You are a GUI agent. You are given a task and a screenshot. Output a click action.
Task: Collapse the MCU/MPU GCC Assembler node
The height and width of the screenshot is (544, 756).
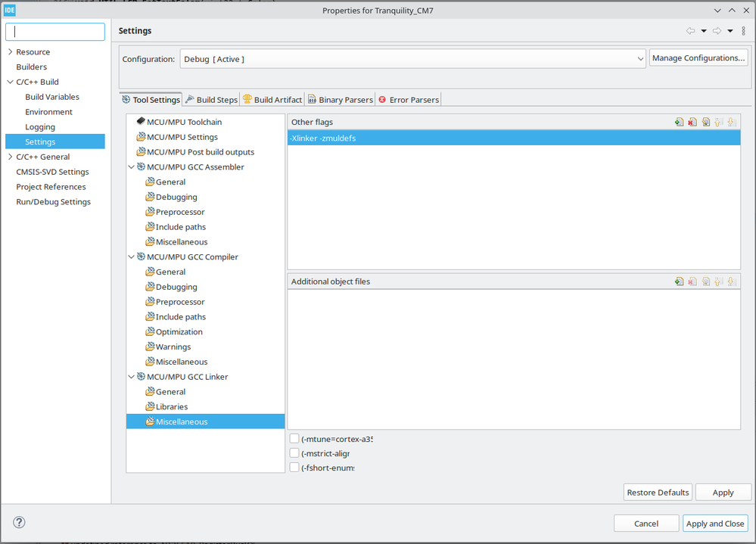(131, 166)
